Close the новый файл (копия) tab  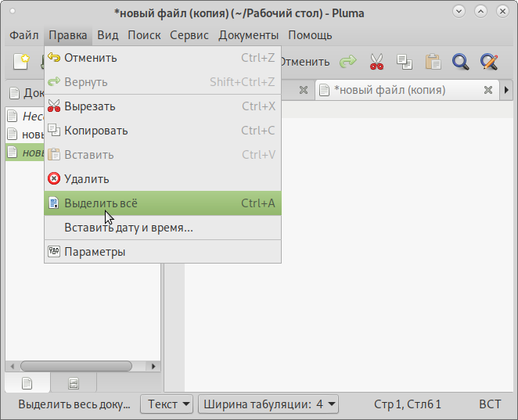(487, 90)
